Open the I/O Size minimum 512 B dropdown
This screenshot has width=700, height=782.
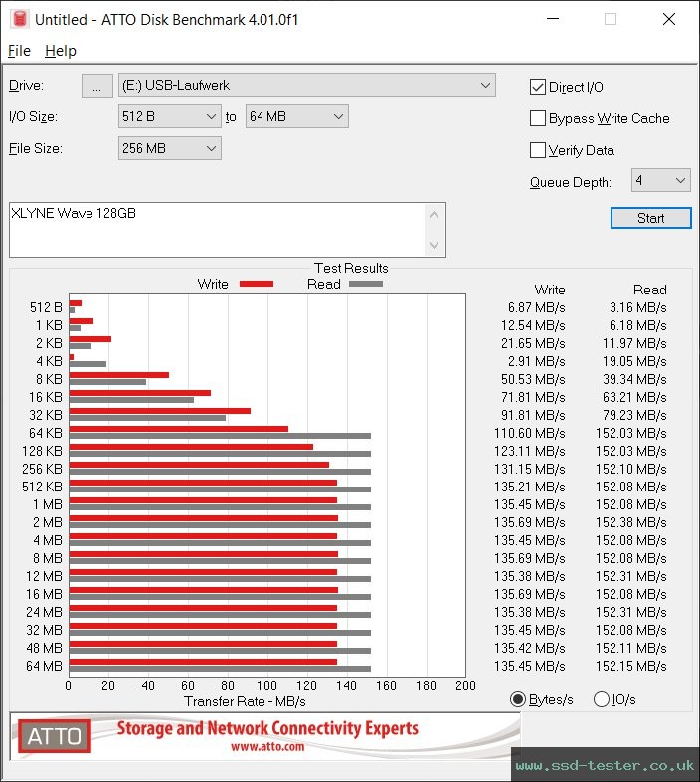(x=169, y=116)
